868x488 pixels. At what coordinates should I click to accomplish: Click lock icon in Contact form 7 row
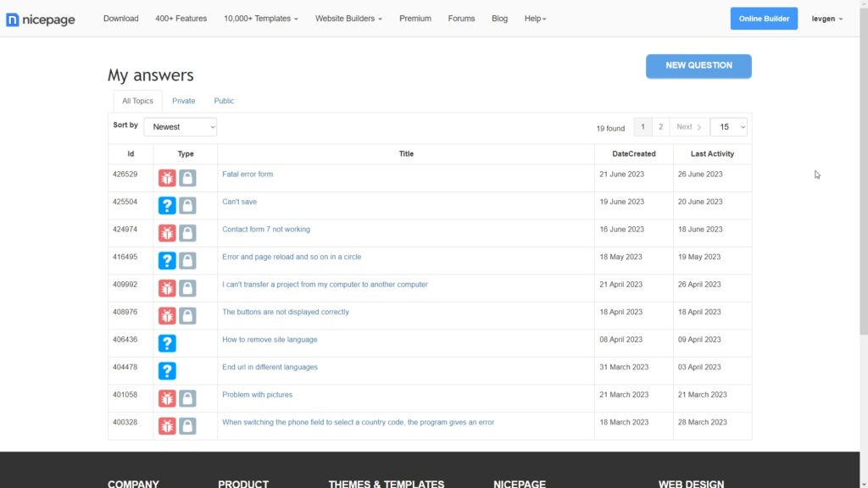(x=187, y=233)
